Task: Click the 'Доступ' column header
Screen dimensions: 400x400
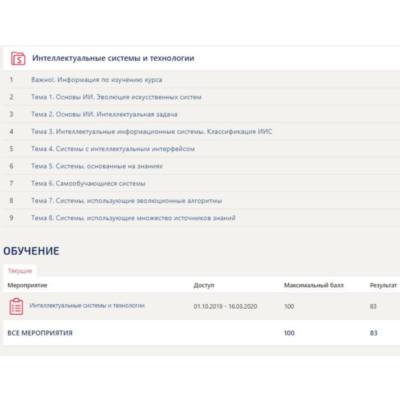Action: (204, 285)
